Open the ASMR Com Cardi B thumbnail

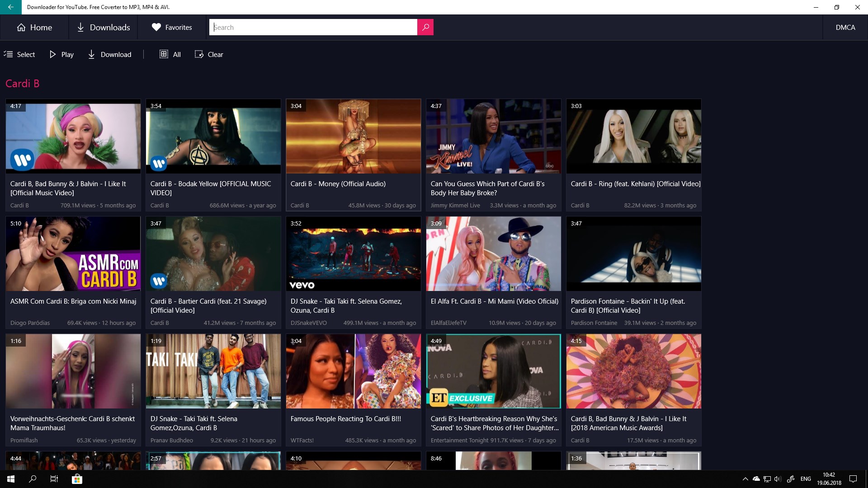(x=73, y=253)
